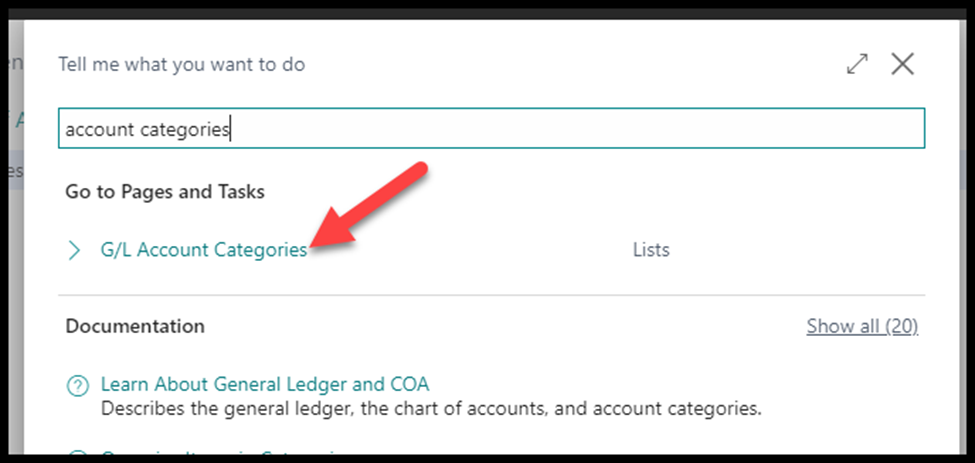Viewport: 975px width, 463px height.
Task: Open Learn About General Ledger and COA
Action: tap(265, 384)
